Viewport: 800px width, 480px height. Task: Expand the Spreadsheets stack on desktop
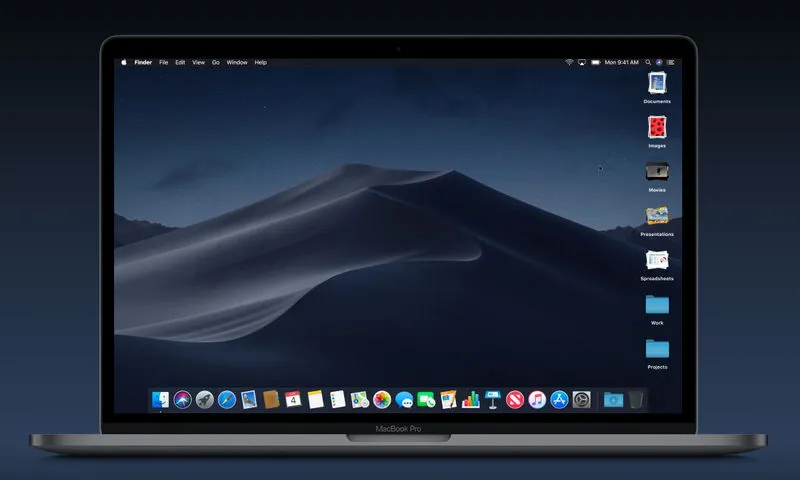click(x=657, y=260)
